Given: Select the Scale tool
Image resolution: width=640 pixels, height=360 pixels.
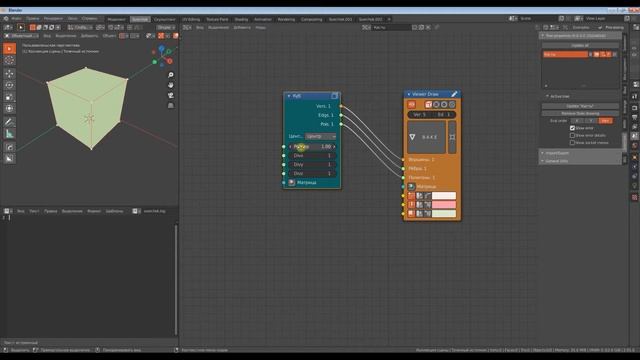Looking at the screenshot, I should [9, 97].
